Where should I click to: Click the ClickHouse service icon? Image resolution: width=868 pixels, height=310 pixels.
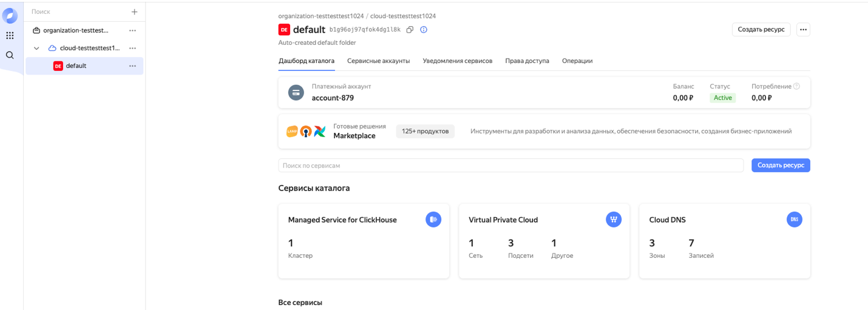click(x=433, y=220)
